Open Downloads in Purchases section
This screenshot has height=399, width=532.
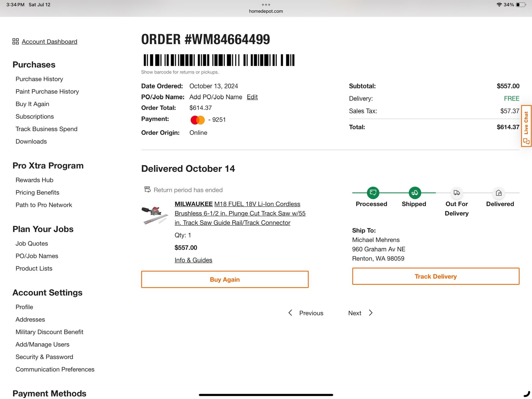[x=31, y=141]
